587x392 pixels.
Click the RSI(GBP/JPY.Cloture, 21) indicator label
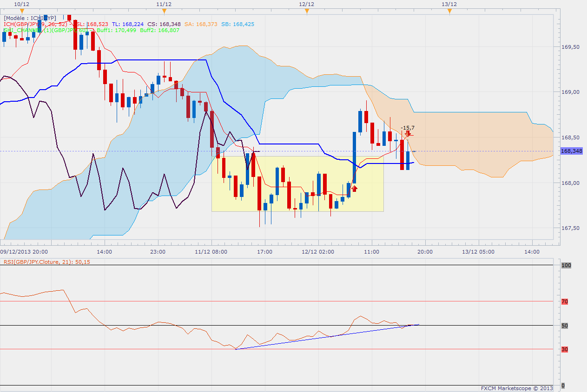(x=46, y=262)
